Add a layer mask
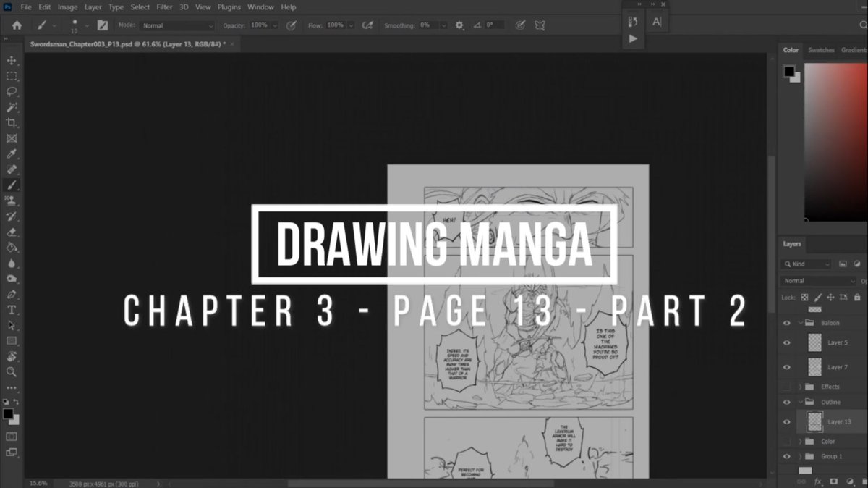Image resolution: width=868 pixels, height=488 pixels. 833,481
